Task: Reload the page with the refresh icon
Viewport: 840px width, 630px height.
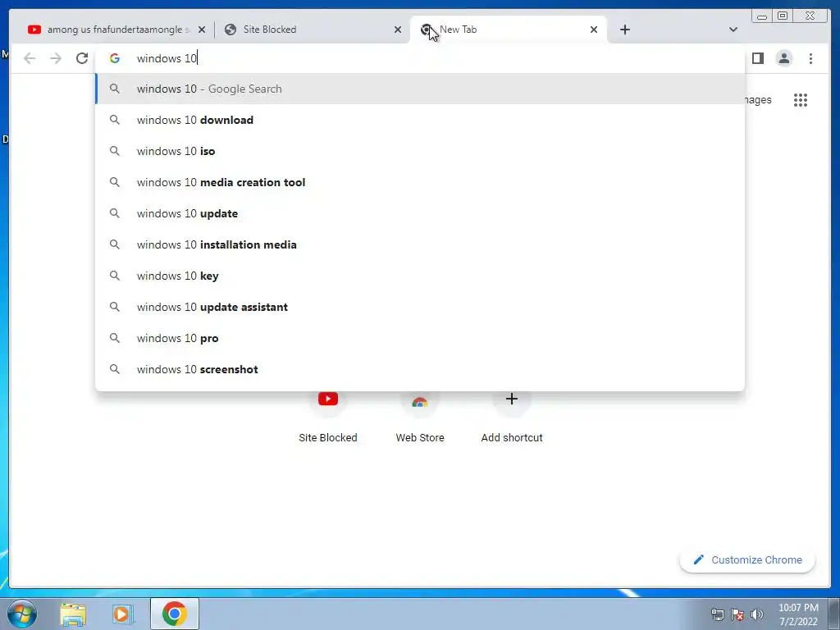Action: [x=82, y=58]
